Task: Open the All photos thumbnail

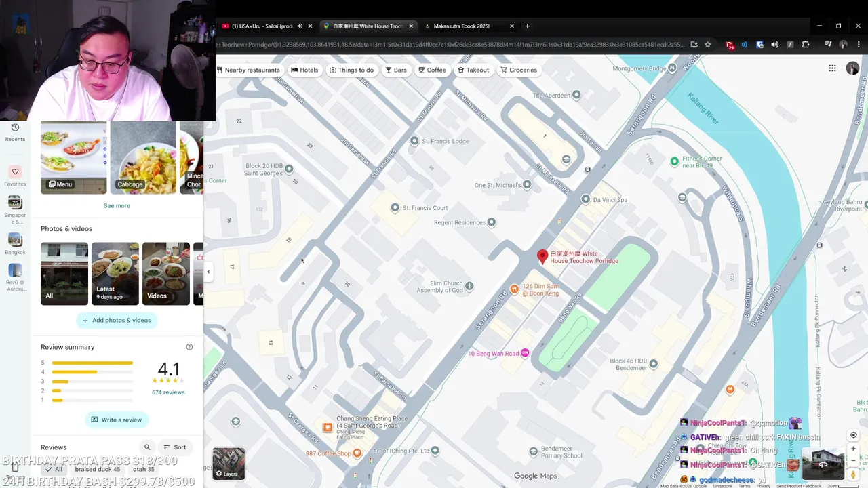Action: (64, 274)
